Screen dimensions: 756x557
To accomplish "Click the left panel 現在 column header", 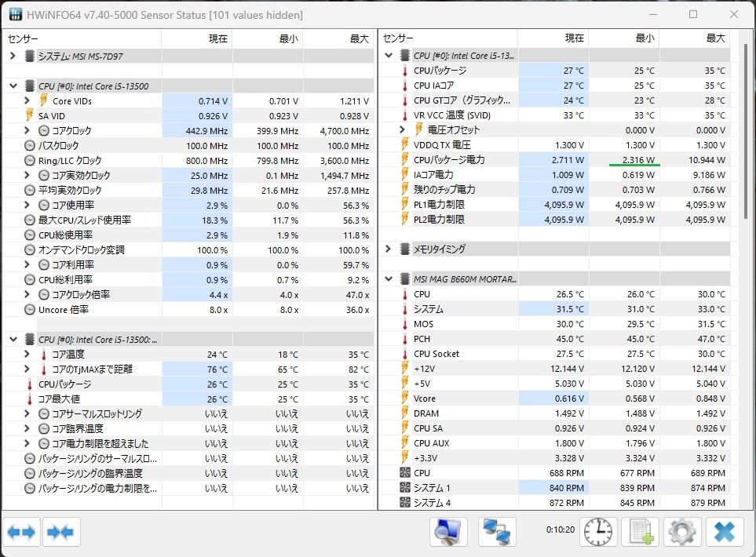I will (197, 38).
